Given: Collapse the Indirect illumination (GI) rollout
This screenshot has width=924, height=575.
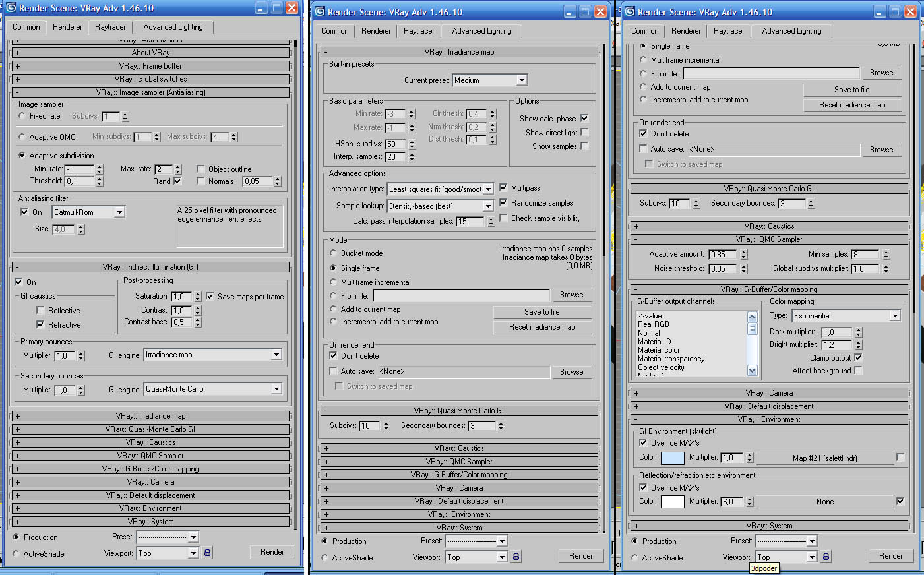Looking at the screenshot, I should (150, 267).
